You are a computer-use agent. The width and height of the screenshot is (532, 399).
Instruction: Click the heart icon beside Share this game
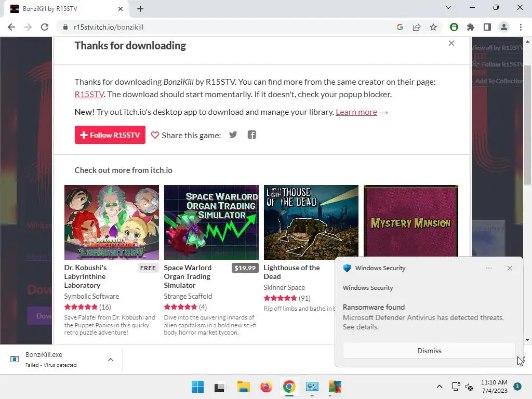coord(155,135)
